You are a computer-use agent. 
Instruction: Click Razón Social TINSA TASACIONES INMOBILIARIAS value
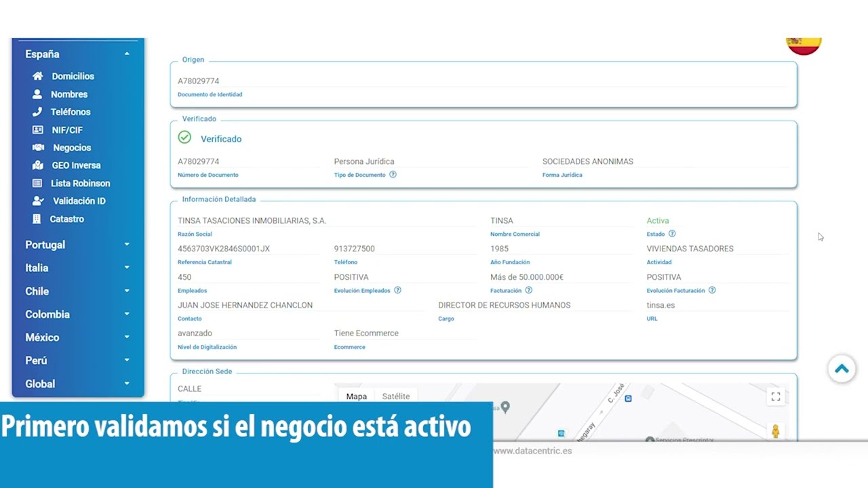coord(252,220)
